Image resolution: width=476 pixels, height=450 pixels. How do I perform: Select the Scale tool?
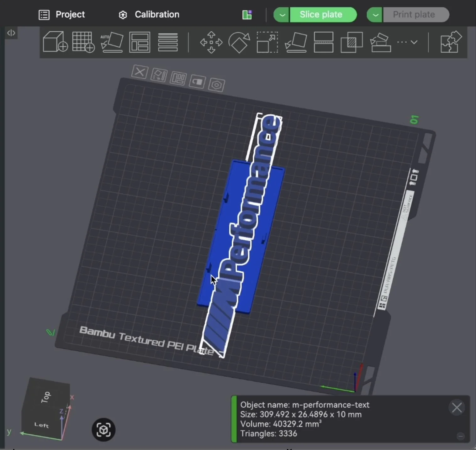(267, 42)
